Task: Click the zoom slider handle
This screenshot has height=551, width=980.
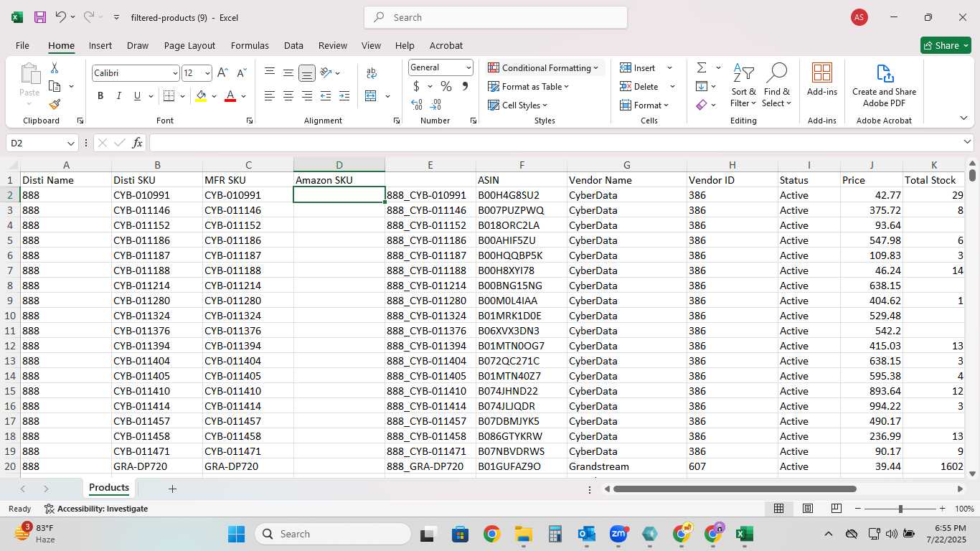Action: pyautogui.click(x=900, y=509)
